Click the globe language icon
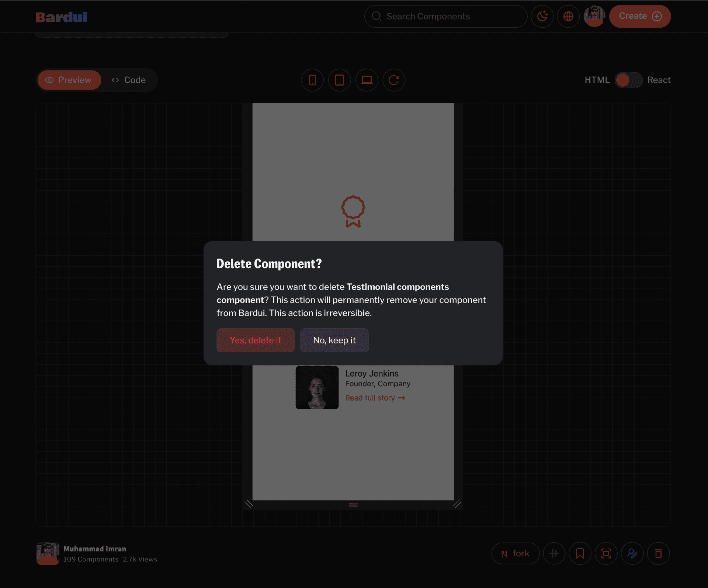The image size is (708, 588). pyautogui.click(x=568, y=16)
